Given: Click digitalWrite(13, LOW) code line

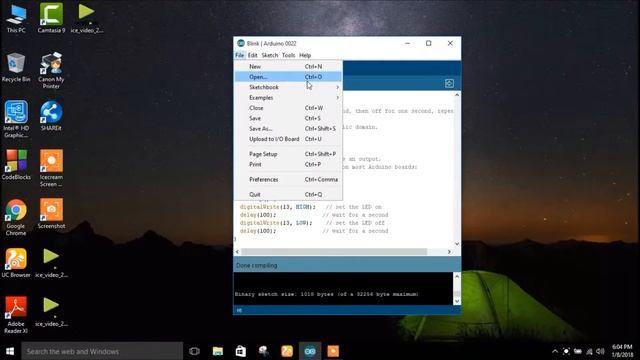Looking at the screenshot, I should point(276,223).
